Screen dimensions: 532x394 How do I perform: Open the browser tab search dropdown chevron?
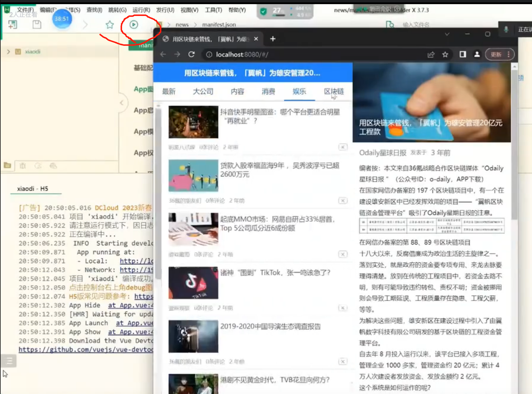(x=447, y=34)
